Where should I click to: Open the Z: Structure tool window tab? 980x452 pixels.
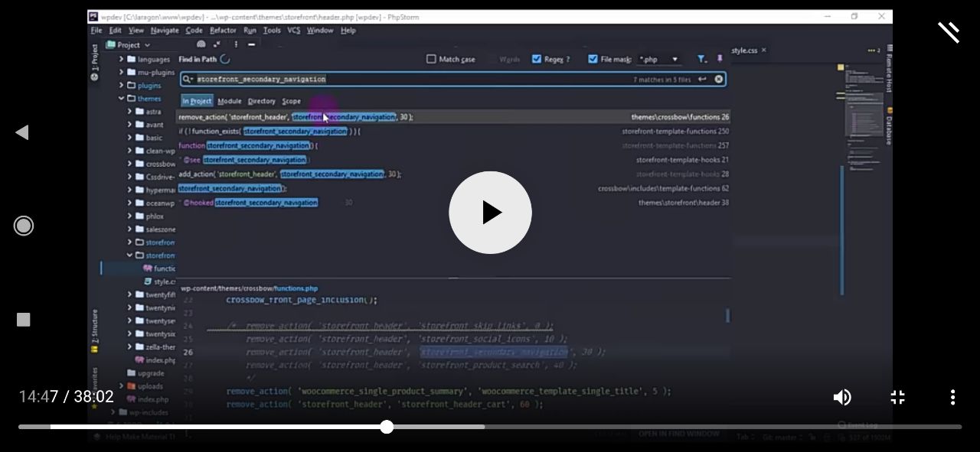95,330
